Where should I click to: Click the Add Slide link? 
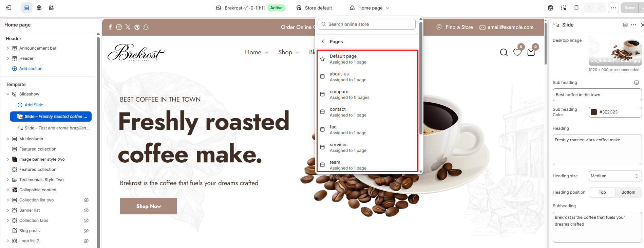[30, 105]
